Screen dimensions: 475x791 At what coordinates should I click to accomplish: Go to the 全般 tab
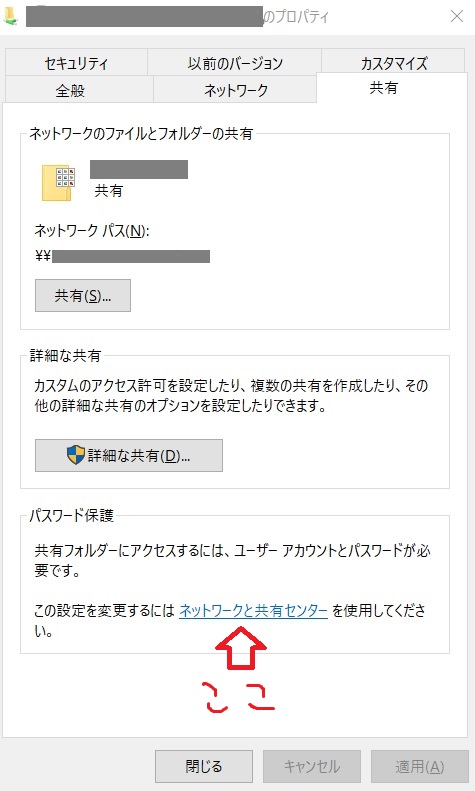[x=70, y=90]
